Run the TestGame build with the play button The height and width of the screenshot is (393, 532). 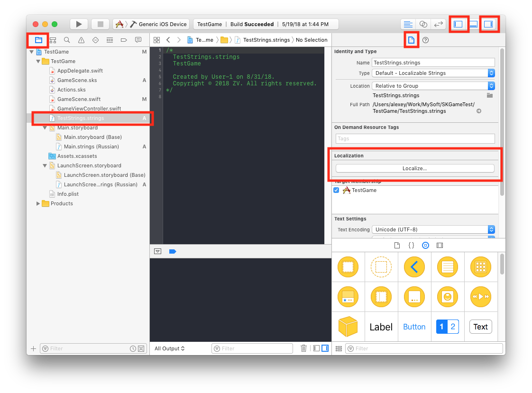click(79, 24)
